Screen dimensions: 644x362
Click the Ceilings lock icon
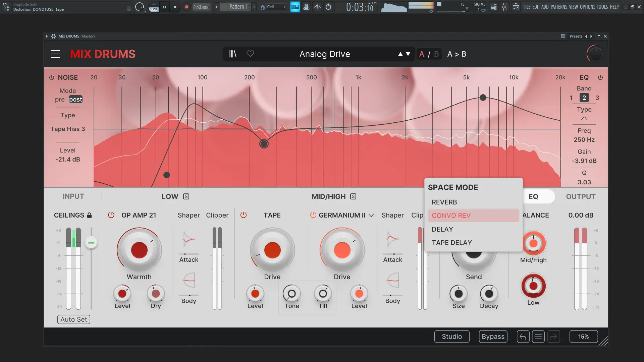(x=90, y=215)
